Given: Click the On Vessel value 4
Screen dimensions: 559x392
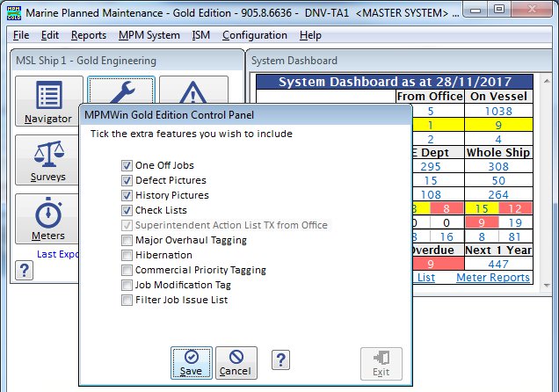Looking at the screenshot, I should pyautogui.click(x=498, y=139).
